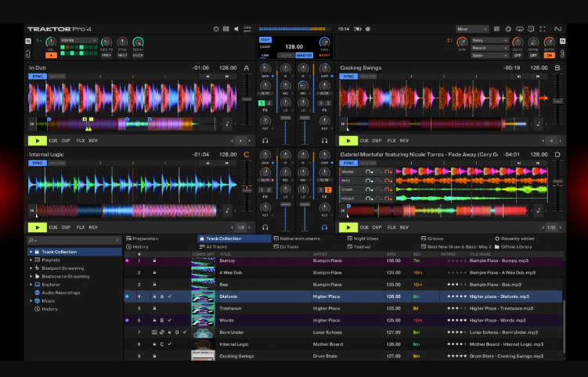The width and height of the screenshot is (588, 377).
Task: Turn off the Gater ON button
Action: coord(550,56)
